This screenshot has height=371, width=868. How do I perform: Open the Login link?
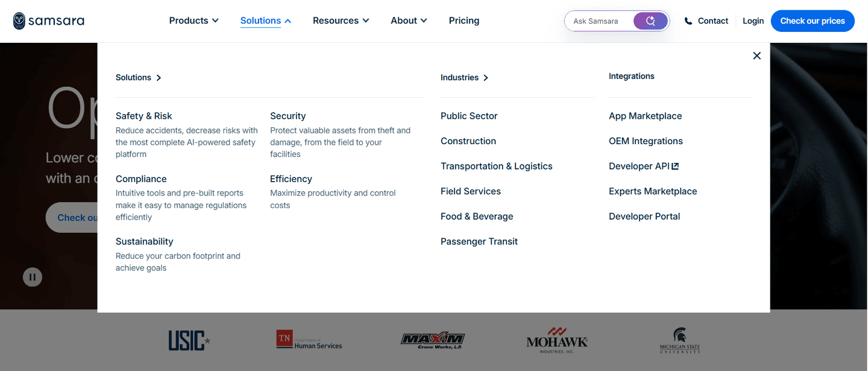(x=753, y=21)
